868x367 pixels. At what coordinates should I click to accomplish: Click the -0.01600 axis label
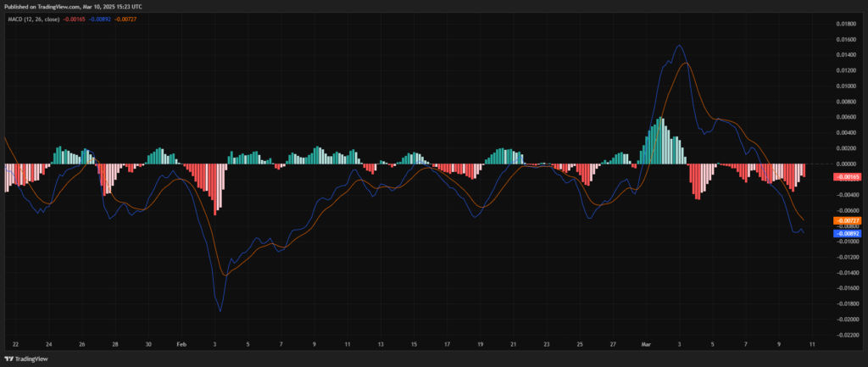847,288
